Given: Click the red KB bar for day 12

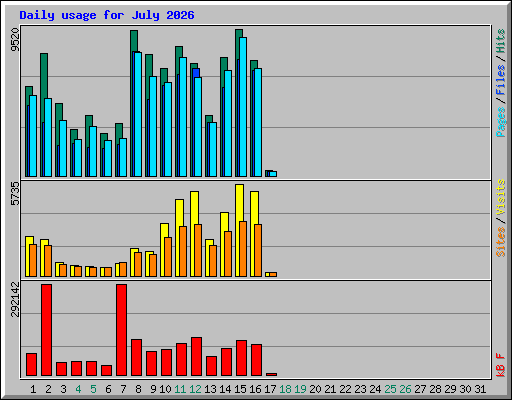Looking at the screenshot, I should (x=197, y=357).
